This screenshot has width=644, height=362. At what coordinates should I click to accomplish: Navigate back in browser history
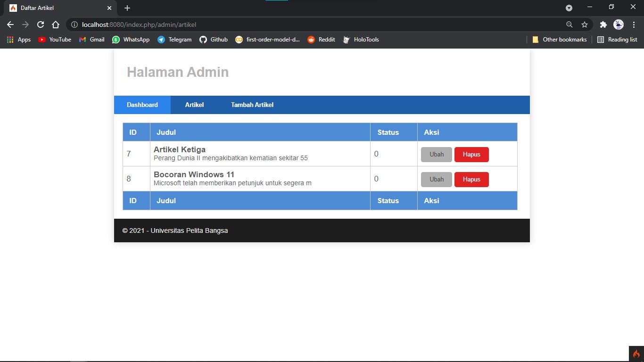(x=10, y=25)
